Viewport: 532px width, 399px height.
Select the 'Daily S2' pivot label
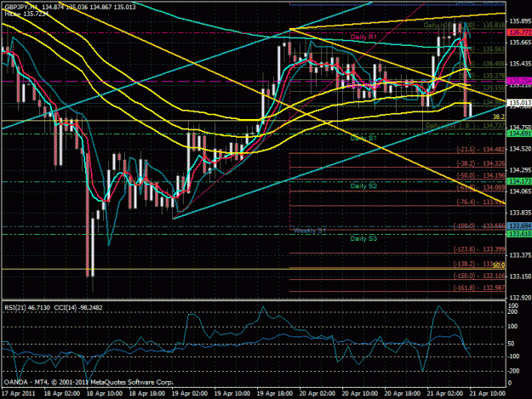pos(363,185)
